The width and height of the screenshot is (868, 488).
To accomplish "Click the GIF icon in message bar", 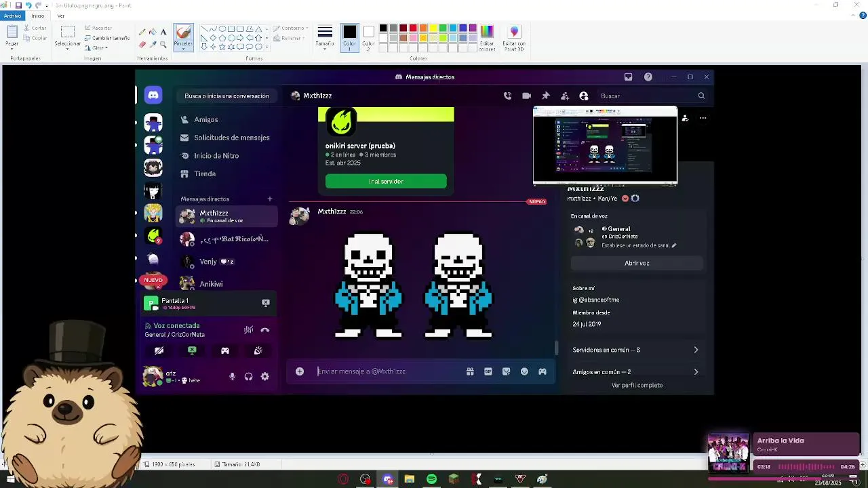I will point(488,371).
